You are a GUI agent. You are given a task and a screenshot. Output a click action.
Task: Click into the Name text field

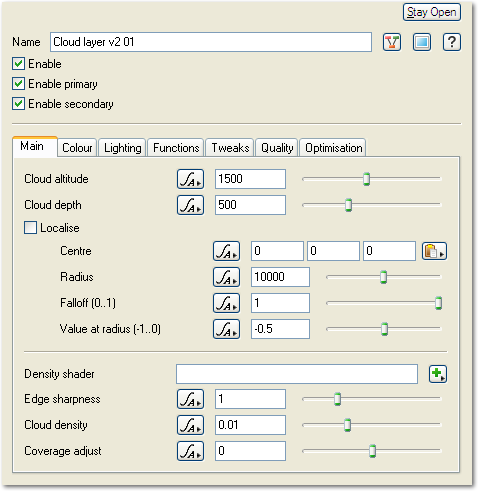coord(211,42)
